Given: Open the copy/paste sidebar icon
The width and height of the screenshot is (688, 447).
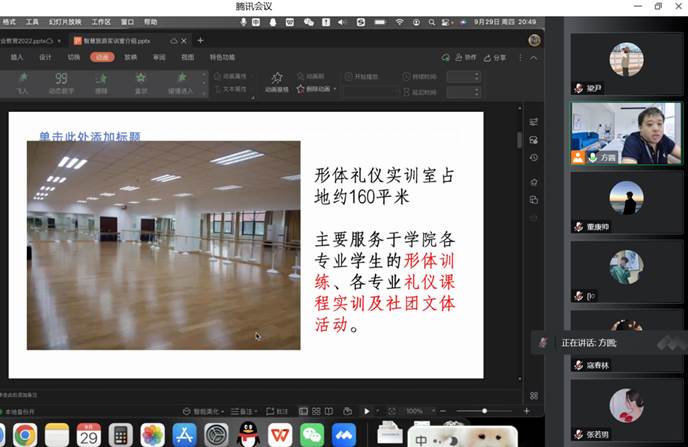Looking at the screenshot, I should tap(534, 200).
